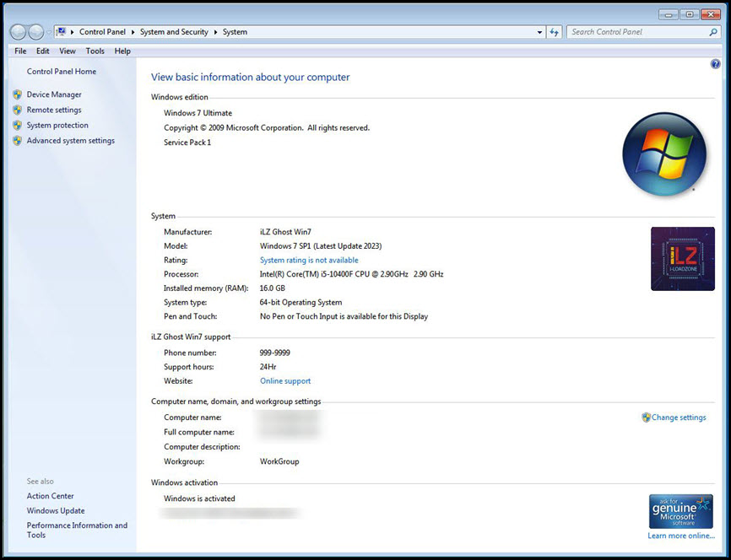Click the shield icon beside System protection

[x=17, y=126]
